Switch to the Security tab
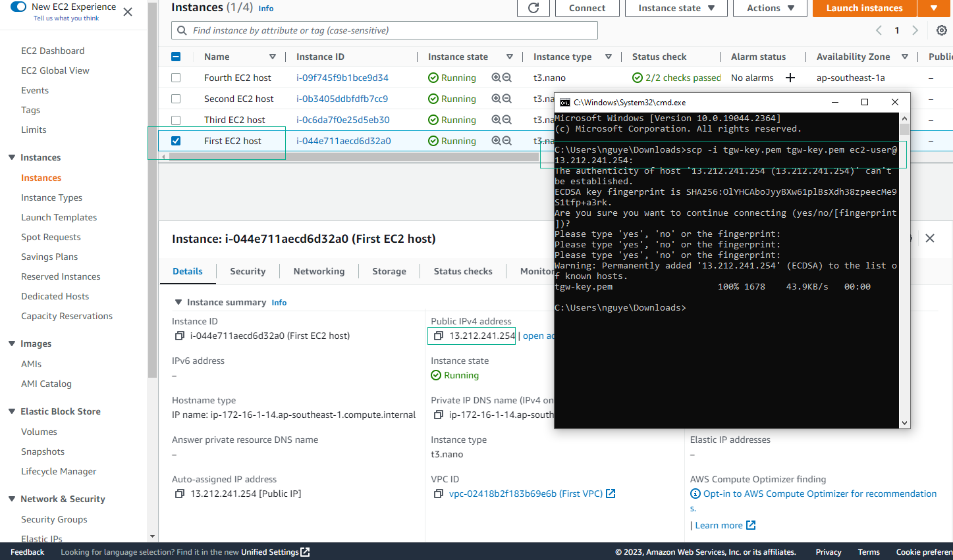 point(248,271)
